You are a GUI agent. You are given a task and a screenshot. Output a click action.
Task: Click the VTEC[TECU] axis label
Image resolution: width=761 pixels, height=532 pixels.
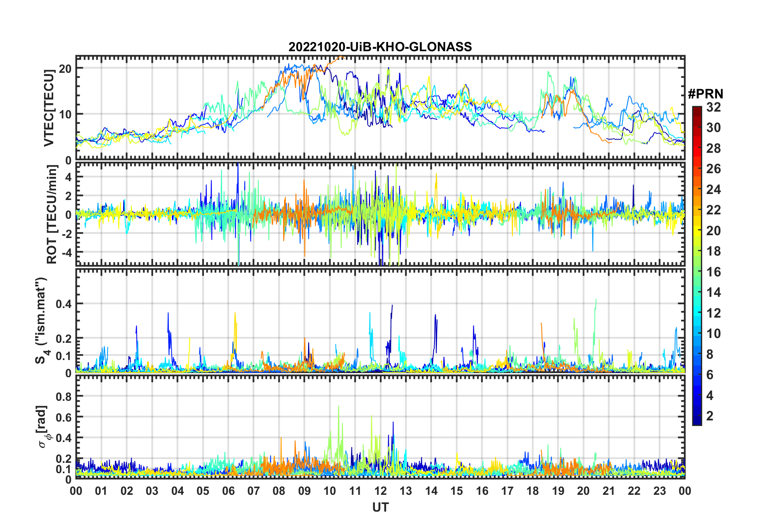[x=49, y=108]
